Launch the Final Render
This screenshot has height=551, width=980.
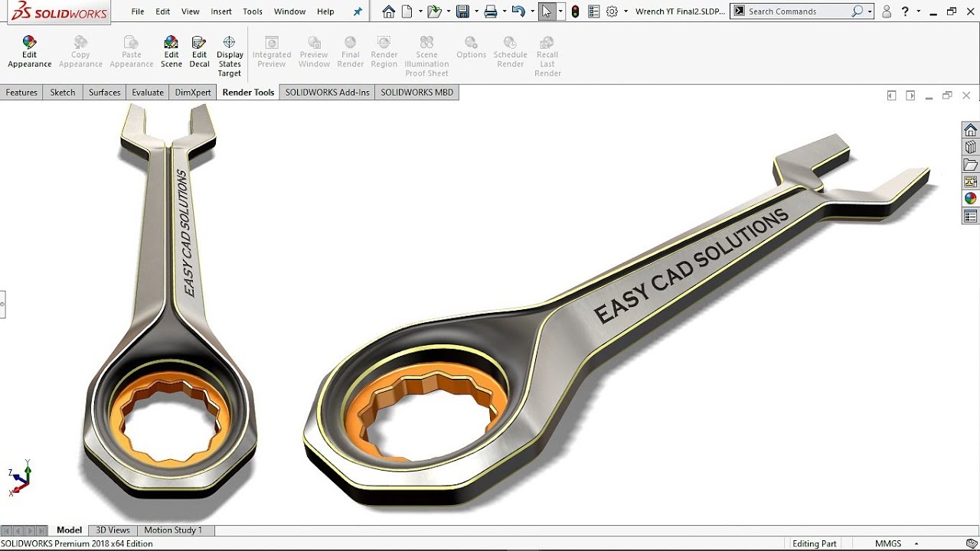click(x=351, y=52)
